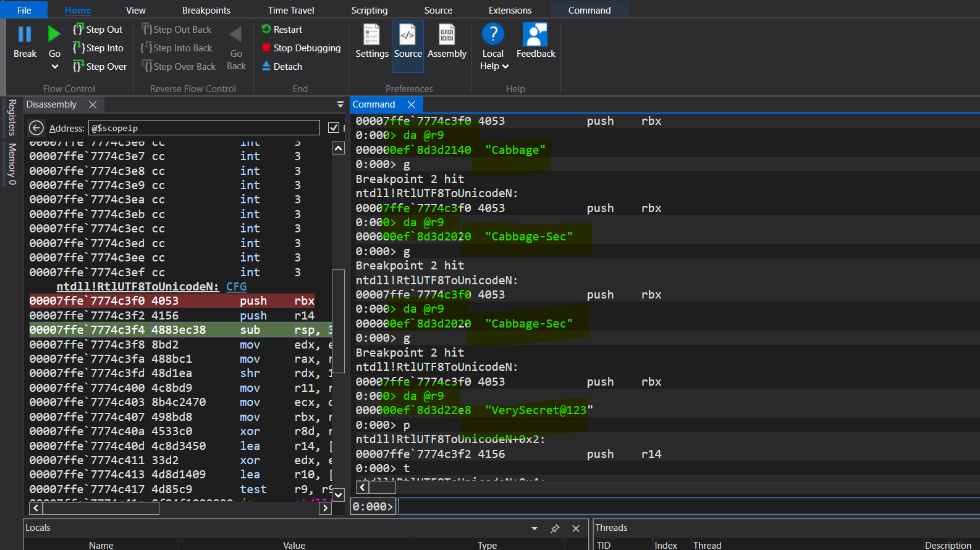Click the green Go play icon
Image resolution: width=980 pixels, height=550 pixels.
pos(54,34)
